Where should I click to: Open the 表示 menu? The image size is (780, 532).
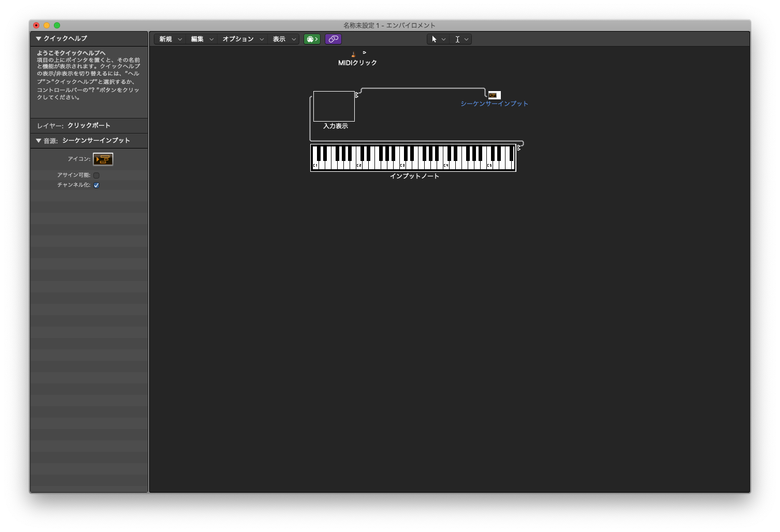tap(283, 39)
